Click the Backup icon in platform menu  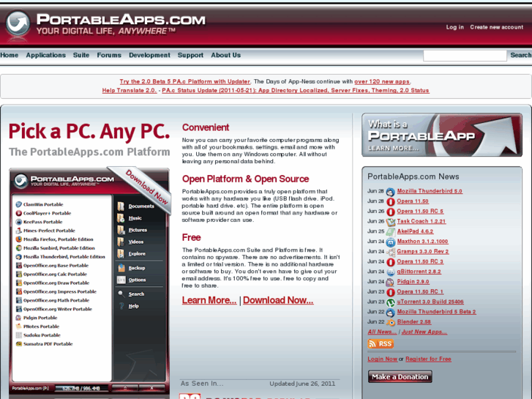click(x=121, y=268)
